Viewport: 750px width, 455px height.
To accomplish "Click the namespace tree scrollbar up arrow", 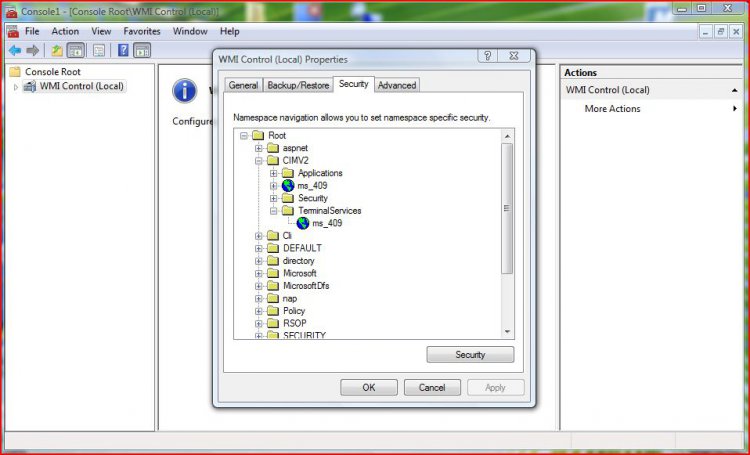I will [x=507, y=136].
